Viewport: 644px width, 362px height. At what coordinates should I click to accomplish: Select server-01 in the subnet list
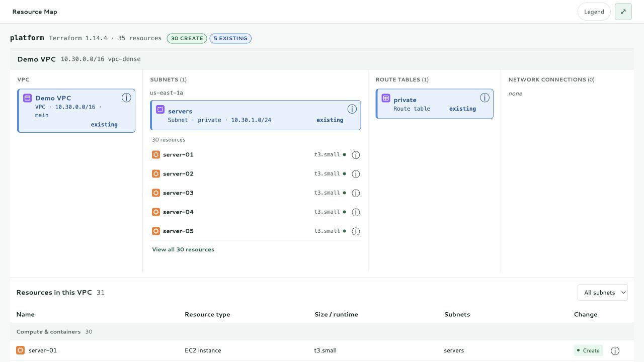[256, 155]
